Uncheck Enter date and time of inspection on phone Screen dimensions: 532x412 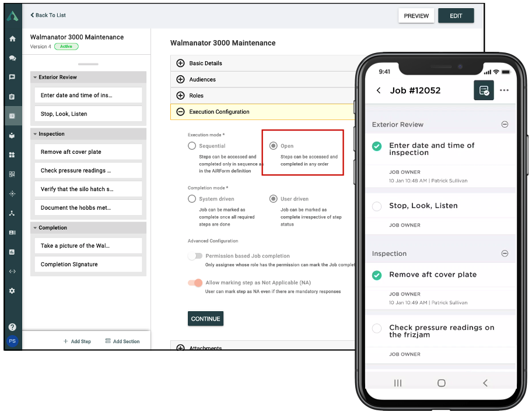click(x=377, y=146)
